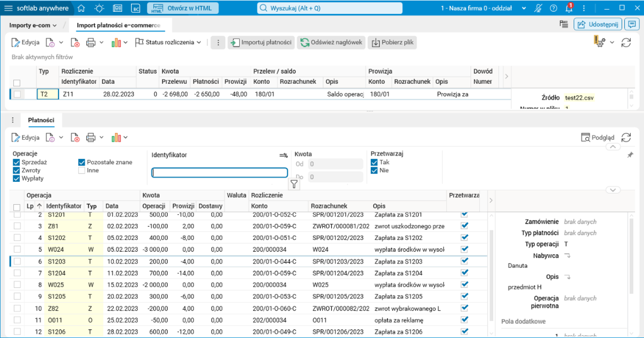This screenshot has width=644, height=338.
Task: Click the Identyfikator filter input field
Action: pyautogui.click(x=220, y=173)
